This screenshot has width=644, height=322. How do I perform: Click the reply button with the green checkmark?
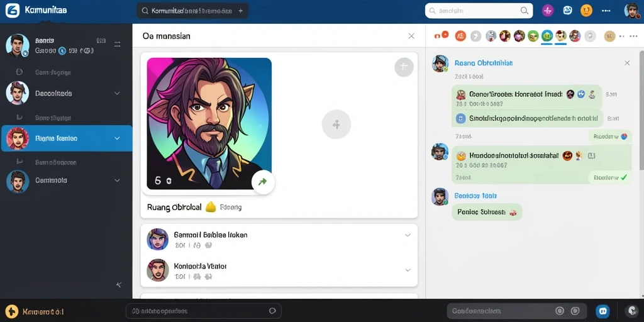click(609, 177)
